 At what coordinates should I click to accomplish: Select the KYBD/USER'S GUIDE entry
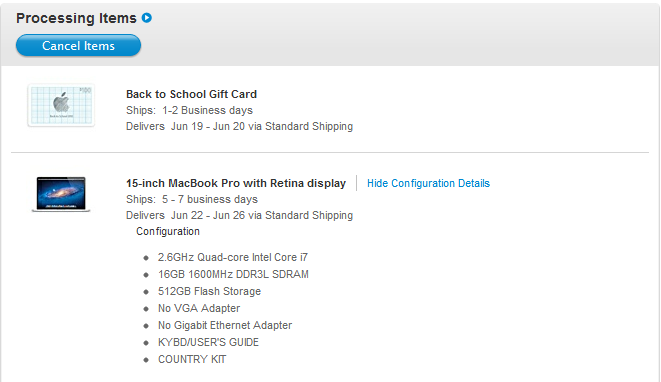pyautogui.click(x=208, y=342)
